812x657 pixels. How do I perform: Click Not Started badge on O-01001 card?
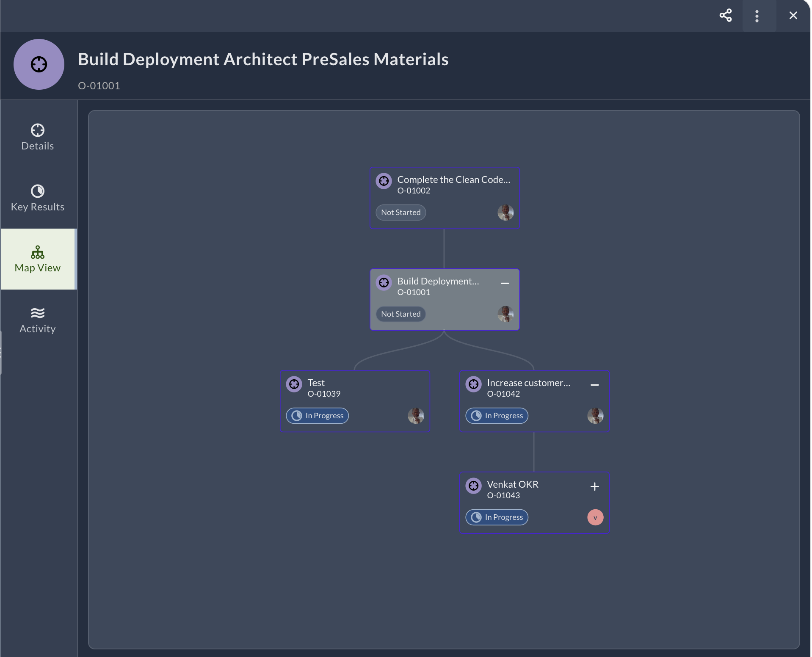coord(401,314)
